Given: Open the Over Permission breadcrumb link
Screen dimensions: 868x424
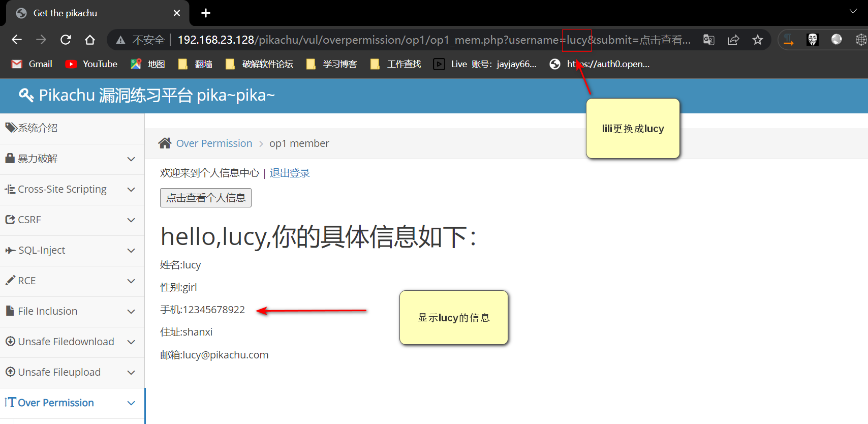Looking at the screenshot, I should click(x=214, y=143).
